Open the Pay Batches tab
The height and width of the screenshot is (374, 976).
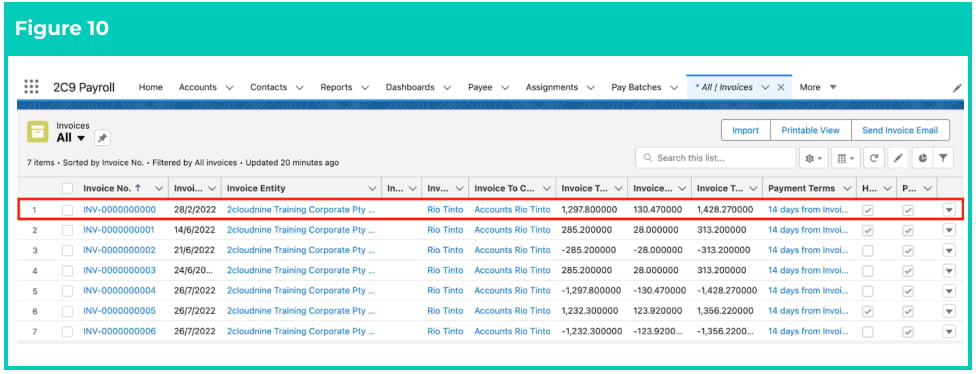[636, 88]
